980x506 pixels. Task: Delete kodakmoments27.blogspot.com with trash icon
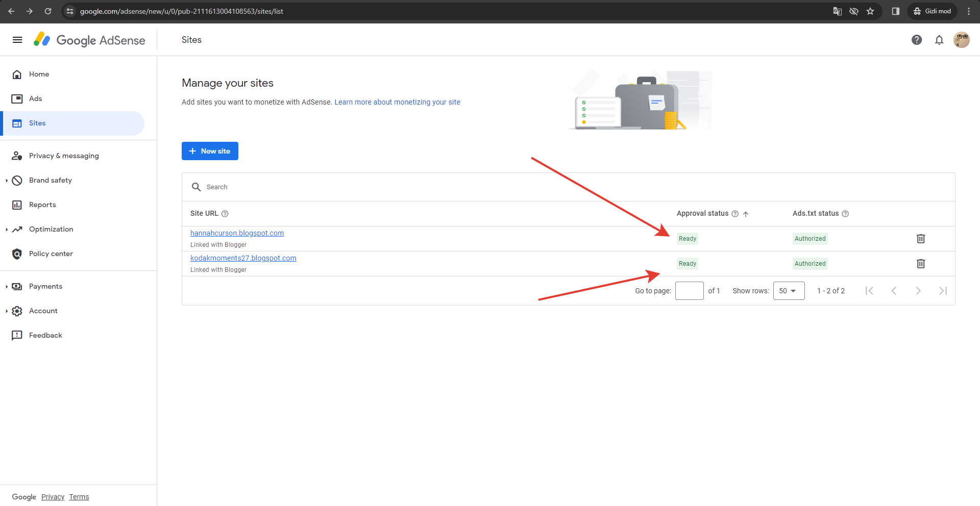pyautogui.click(x=921, y=264)
